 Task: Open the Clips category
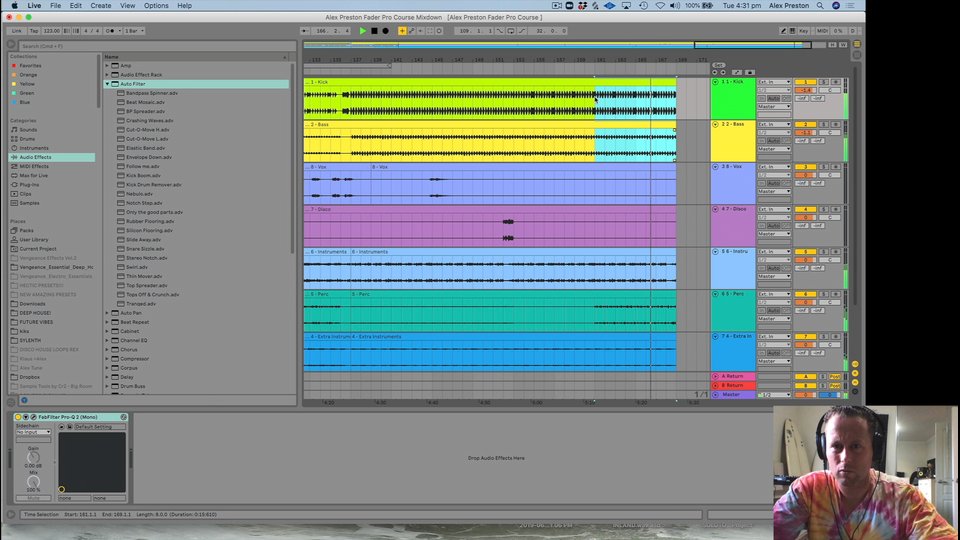pos(25,194)
